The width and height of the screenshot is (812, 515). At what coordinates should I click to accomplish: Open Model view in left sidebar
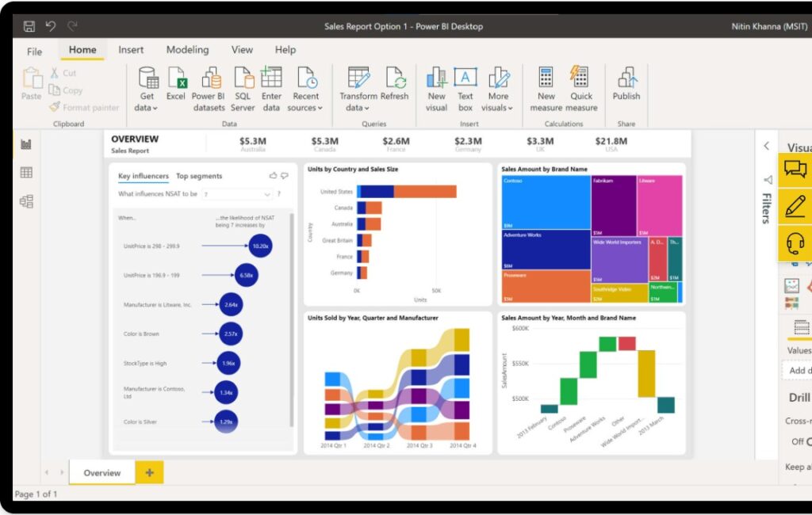click(26, 201)
